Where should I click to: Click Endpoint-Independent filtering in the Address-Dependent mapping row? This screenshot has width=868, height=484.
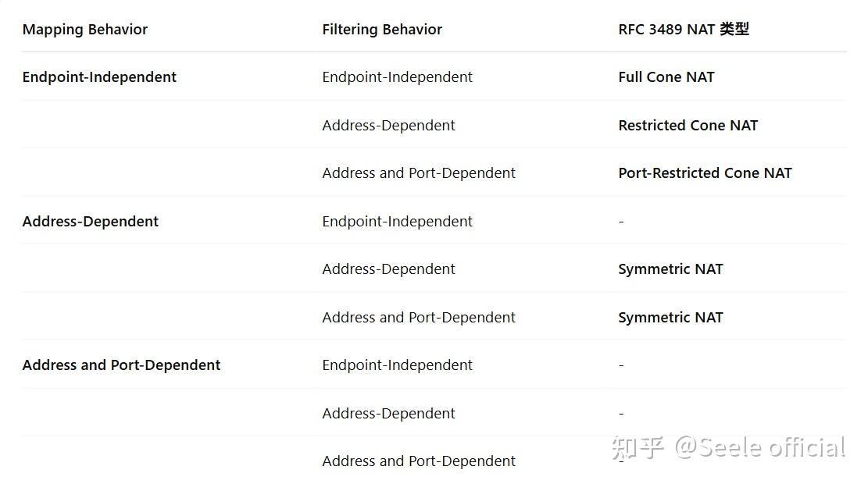point(397,222)
